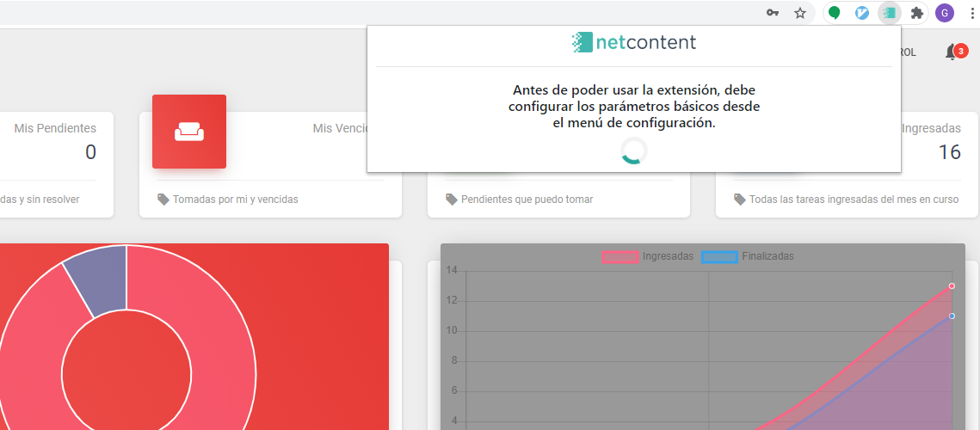Click the Ingresadas count 16
The image size is (980, 430).
coord(949,152)
